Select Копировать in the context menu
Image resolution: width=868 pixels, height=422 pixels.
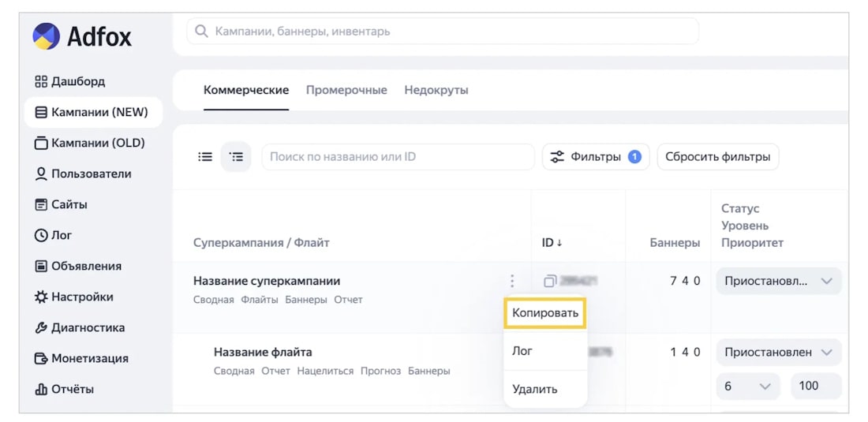544,313
